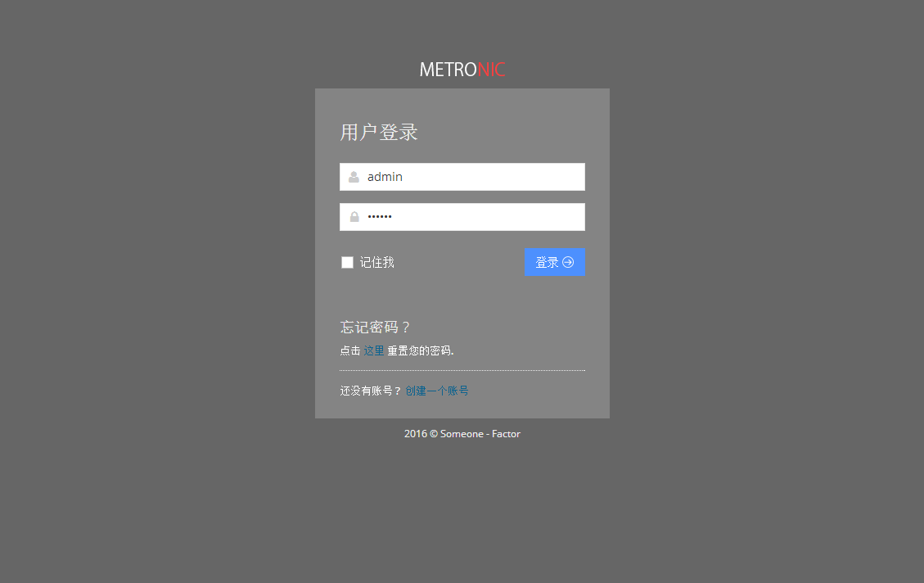
Task: Click the 重置您的密码 text
Action: coord(420,350)
